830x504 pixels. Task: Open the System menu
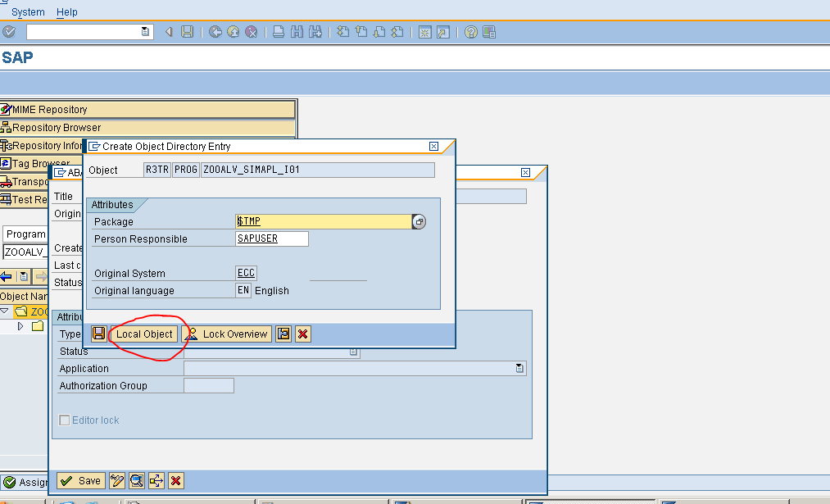tap(27, 12)
